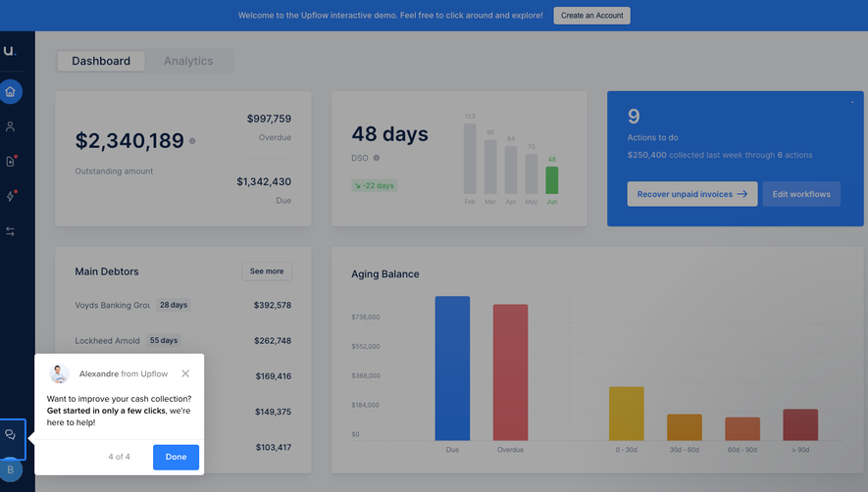This screenshot has height=492, width=868.
Task: Click Edit workflows button
Action: [x=801, y=194]
